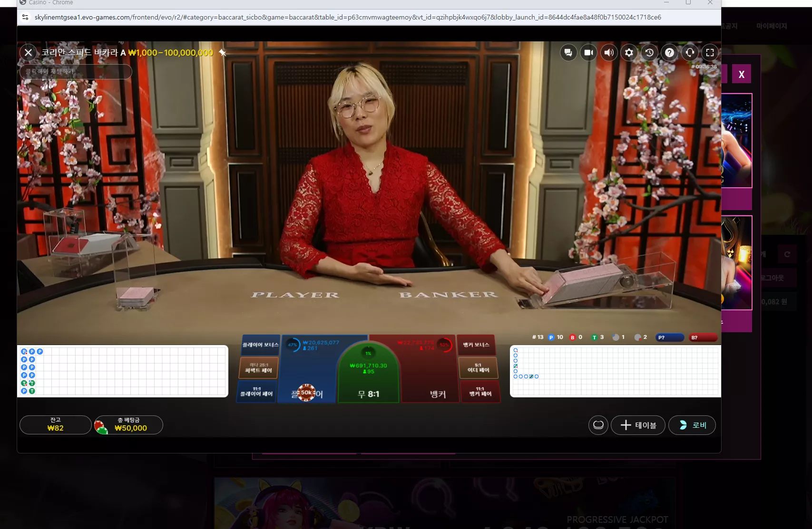The width and height of the screenshot is (812, 529).
Task: Click the table title 코리안 스피드 바카라 A
Action: coord(84,53)
